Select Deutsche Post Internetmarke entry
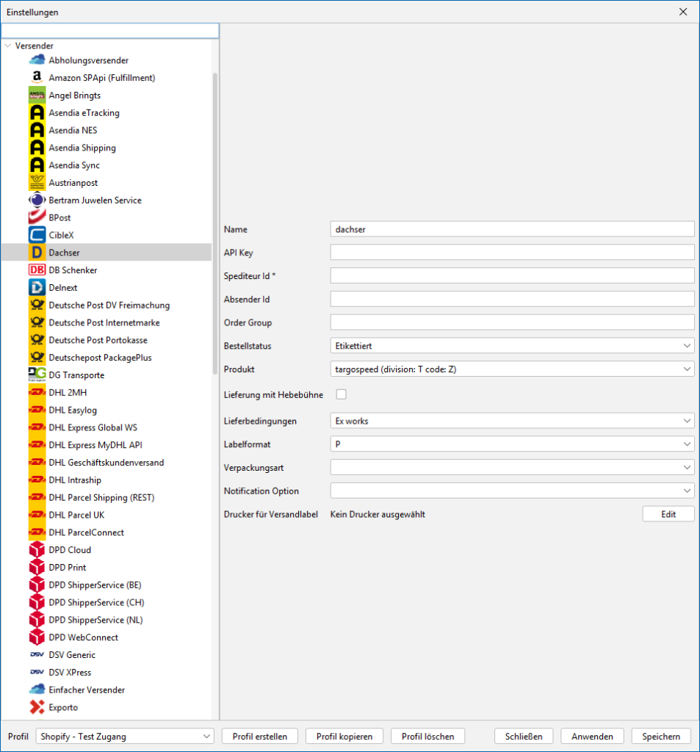This screenshot has width=700, height=752. pos(104,322)
